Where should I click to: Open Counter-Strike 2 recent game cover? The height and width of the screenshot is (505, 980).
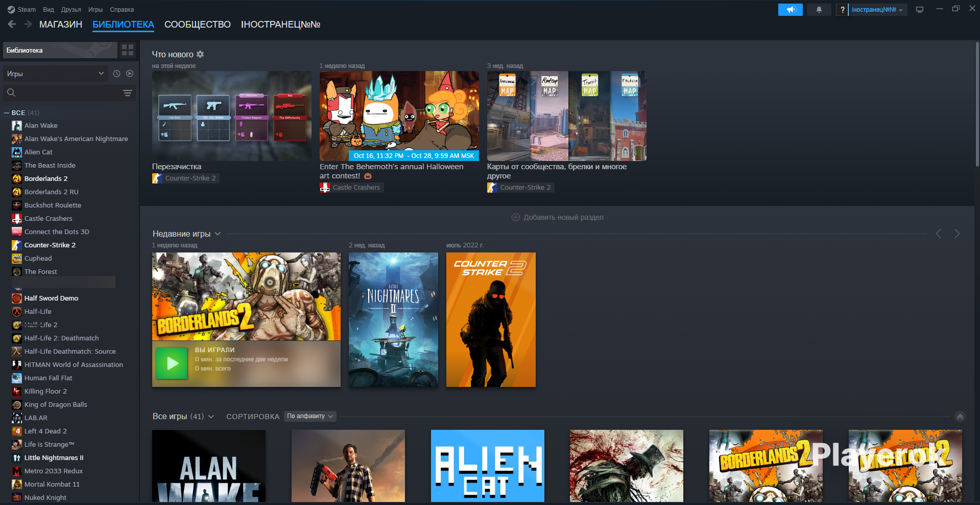coord(491,319)
